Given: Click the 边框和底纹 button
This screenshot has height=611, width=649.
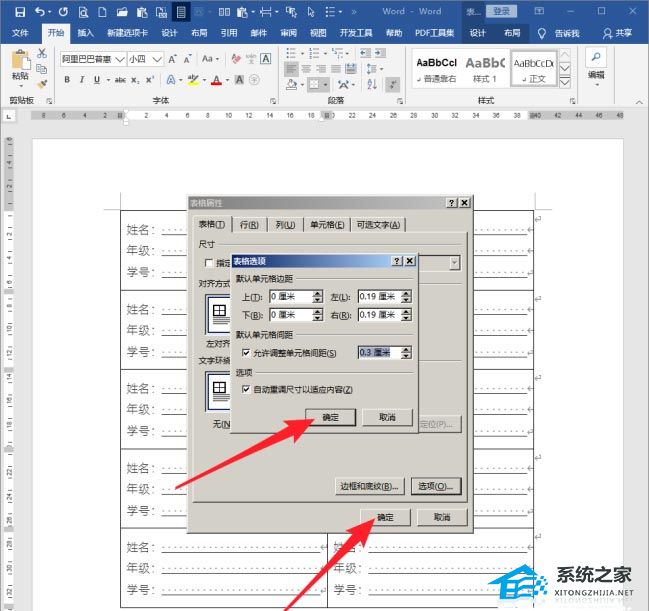Looking at the screenshot, I should [x=369, y=486].
